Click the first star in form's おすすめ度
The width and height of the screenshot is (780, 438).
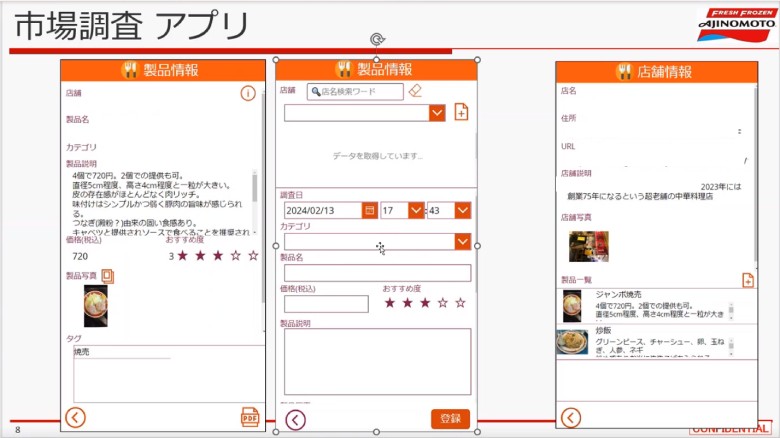pos(389,303)
